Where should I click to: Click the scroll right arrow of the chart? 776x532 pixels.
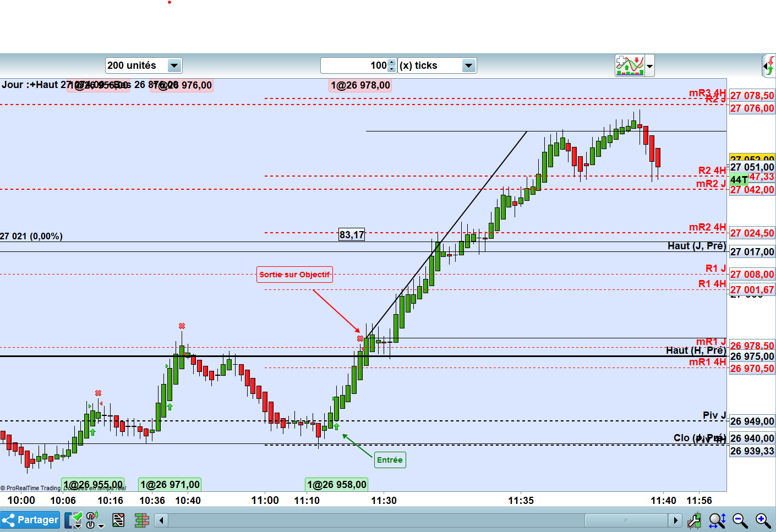(x=675, y=520)
